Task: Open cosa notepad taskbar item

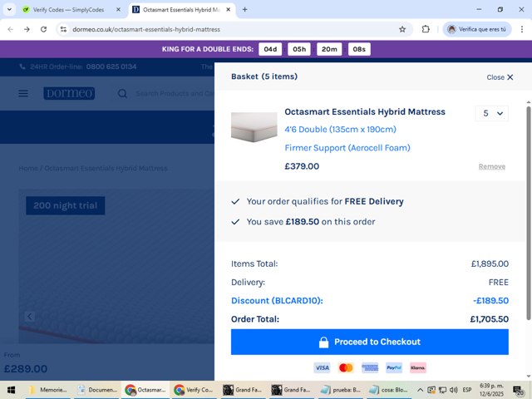Action: [x=389, y=390]
